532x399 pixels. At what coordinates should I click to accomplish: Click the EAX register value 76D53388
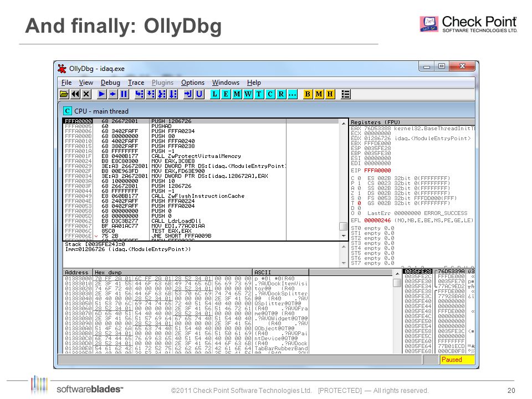[x=377, y=129]
